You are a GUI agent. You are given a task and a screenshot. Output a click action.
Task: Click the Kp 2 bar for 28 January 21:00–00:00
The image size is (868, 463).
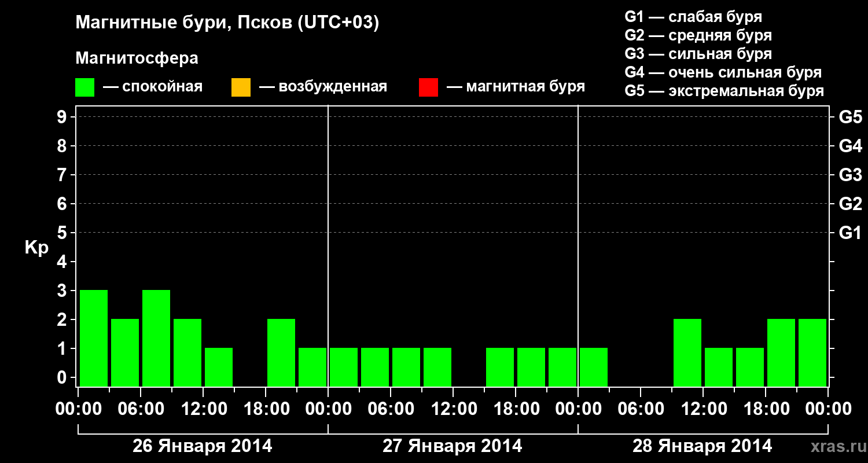click(812, 352)
